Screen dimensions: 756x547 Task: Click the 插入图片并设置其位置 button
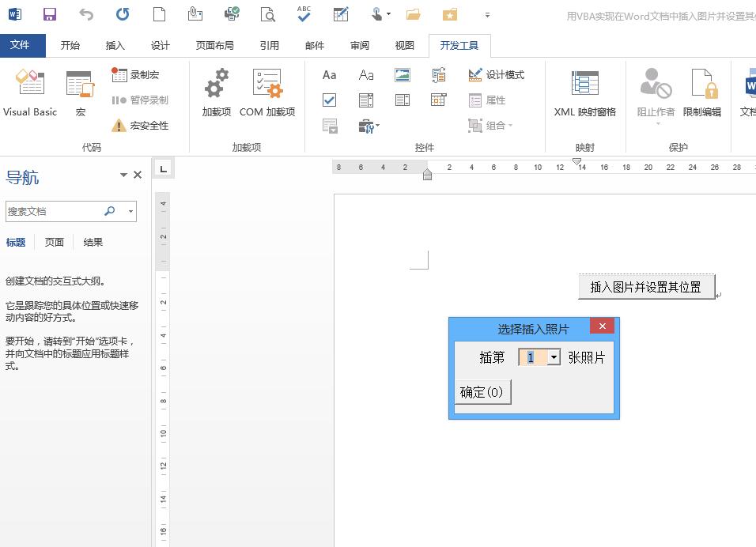646,287
